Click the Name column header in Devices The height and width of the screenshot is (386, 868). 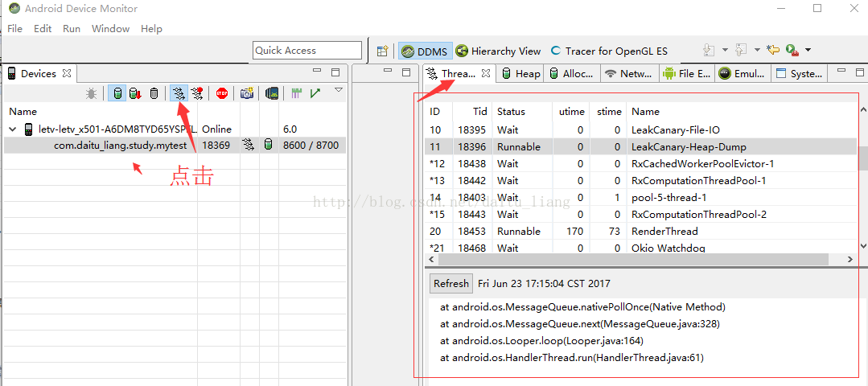point(23,111)
